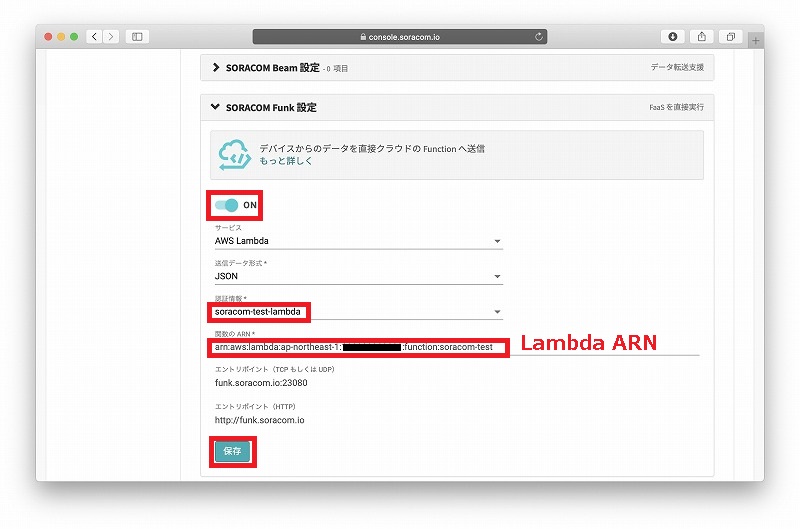Open the AWS Lambda service dropdown
Image resolution: width=800 pixels, height=529 pixels.
(x=358, y=241)
